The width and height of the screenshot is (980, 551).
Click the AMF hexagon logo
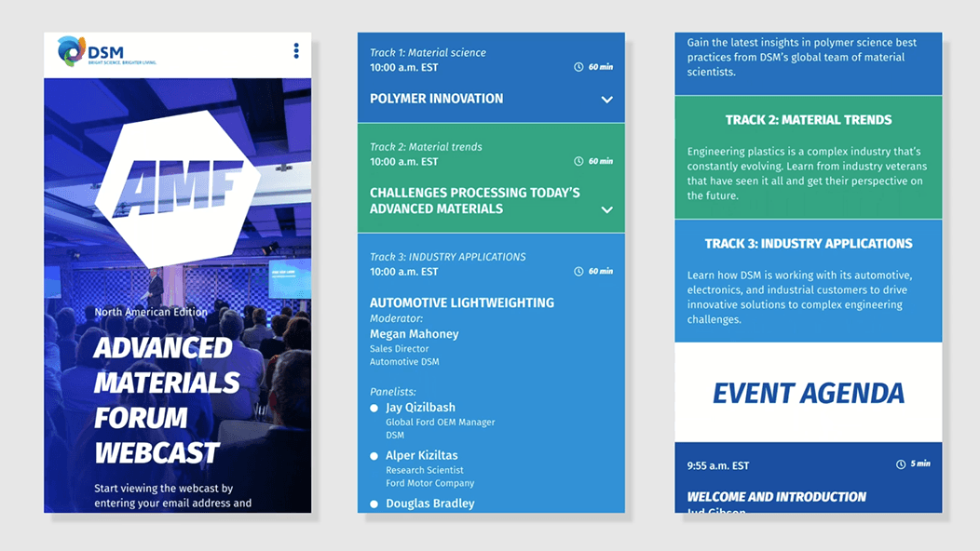tap(178, 188)
